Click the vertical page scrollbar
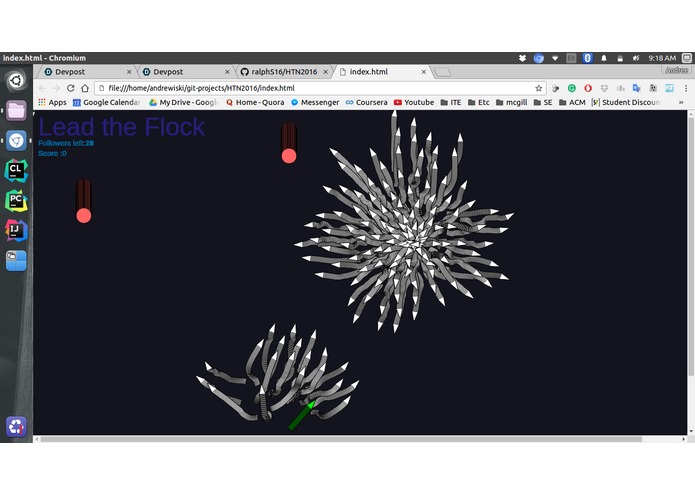 click(691, 246)
